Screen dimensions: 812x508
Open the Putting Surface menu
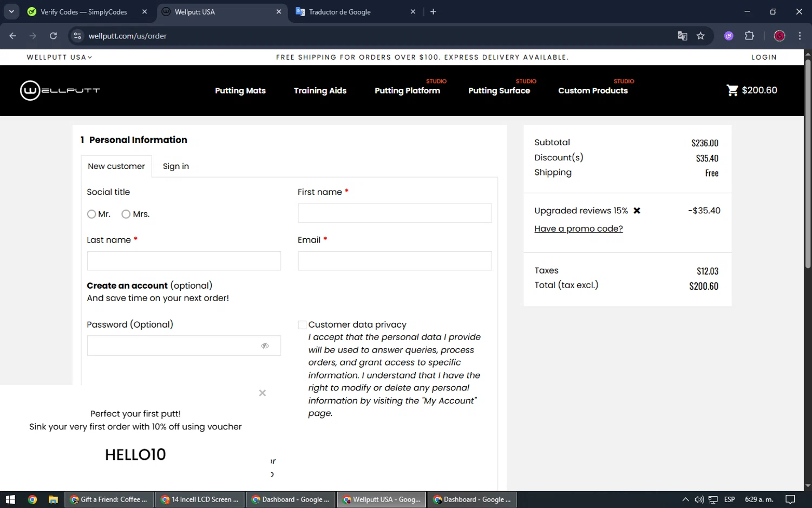pyautogui.click(x=499, y=90)
